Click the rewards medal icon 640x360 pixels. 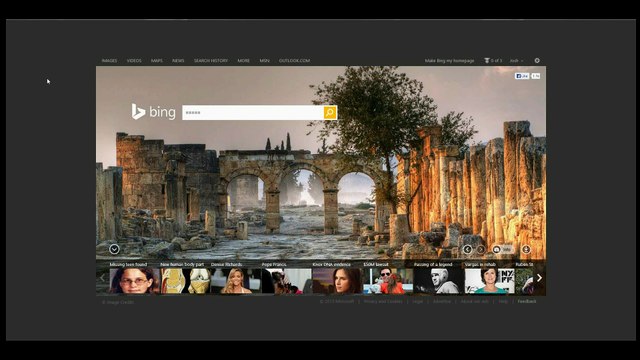(x=487, y=60)
